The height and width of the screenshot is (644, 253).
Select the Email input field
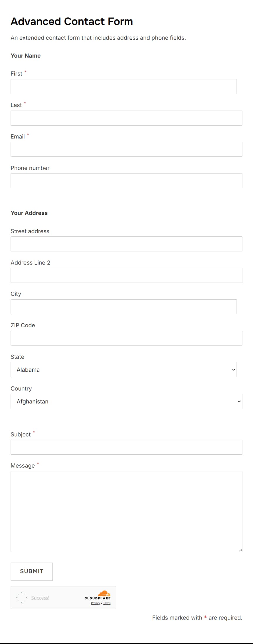[126, 149]
